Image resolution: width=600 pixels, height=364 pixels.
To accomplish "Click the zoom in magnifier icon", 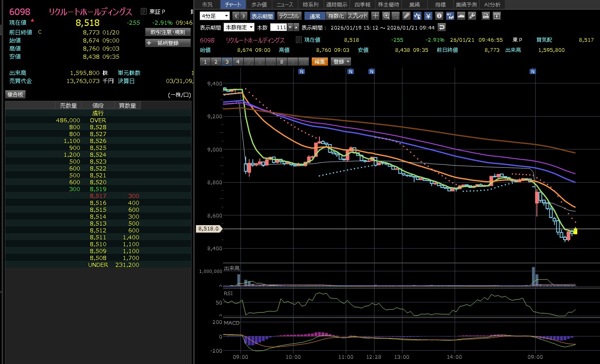I will coord(386,16).
